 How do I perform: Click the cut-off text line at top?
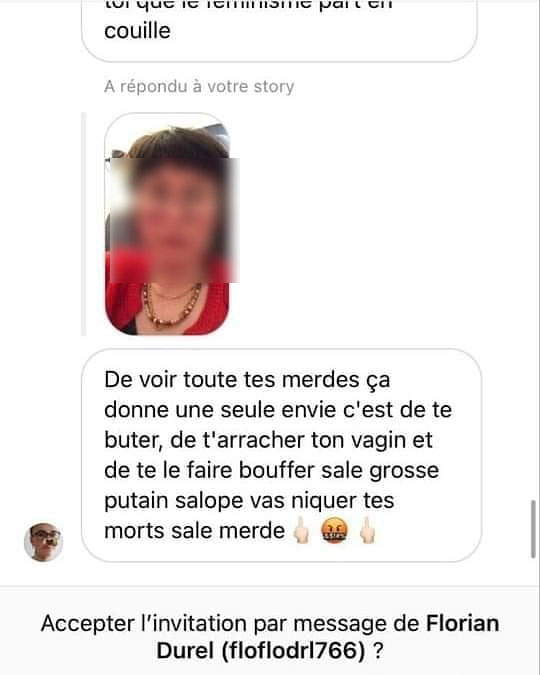point(248,5)
